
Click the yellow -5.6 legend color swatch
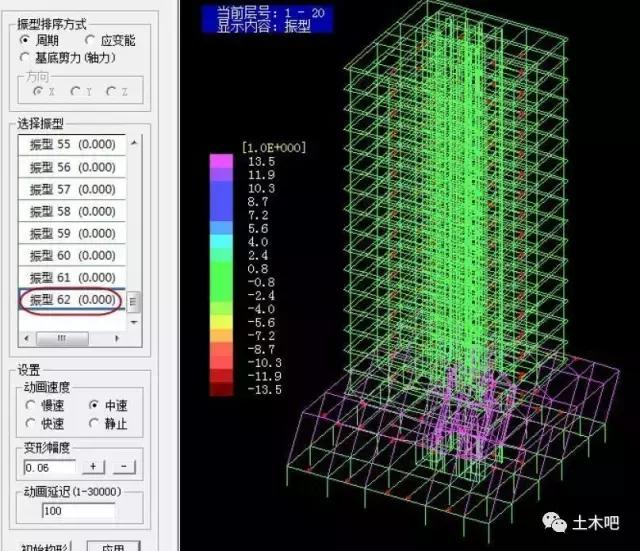pyautogui.click(x=221, y=322)
